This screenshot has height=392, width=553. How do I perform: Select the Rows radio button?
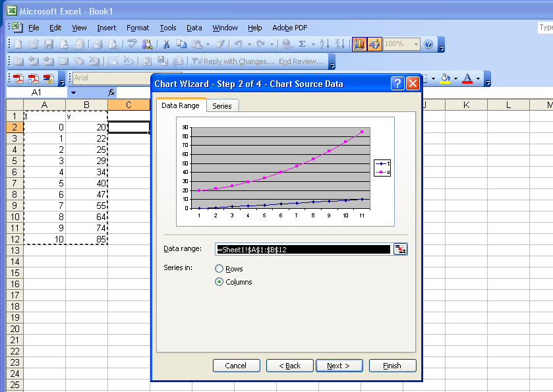pyautogui.click(x=219, y=269)
